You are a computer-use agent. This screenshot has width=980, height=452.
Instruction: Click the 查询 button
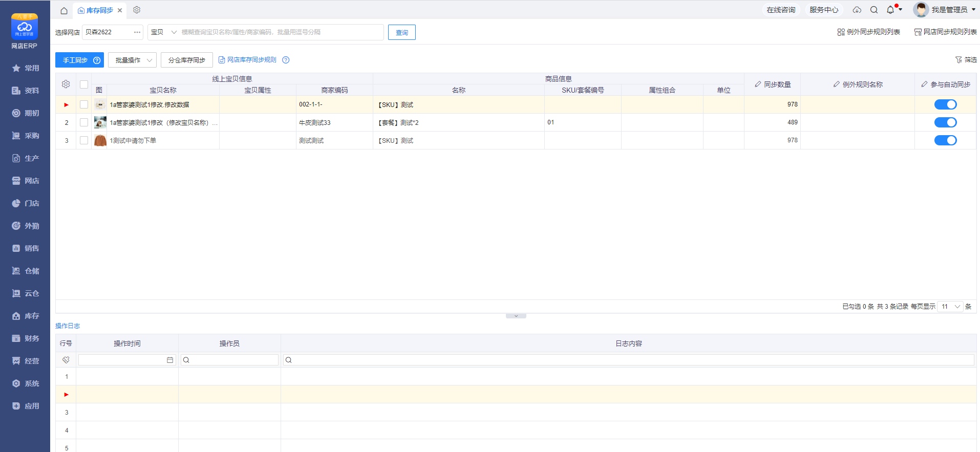pyautogui.click(x=401, y=32)
